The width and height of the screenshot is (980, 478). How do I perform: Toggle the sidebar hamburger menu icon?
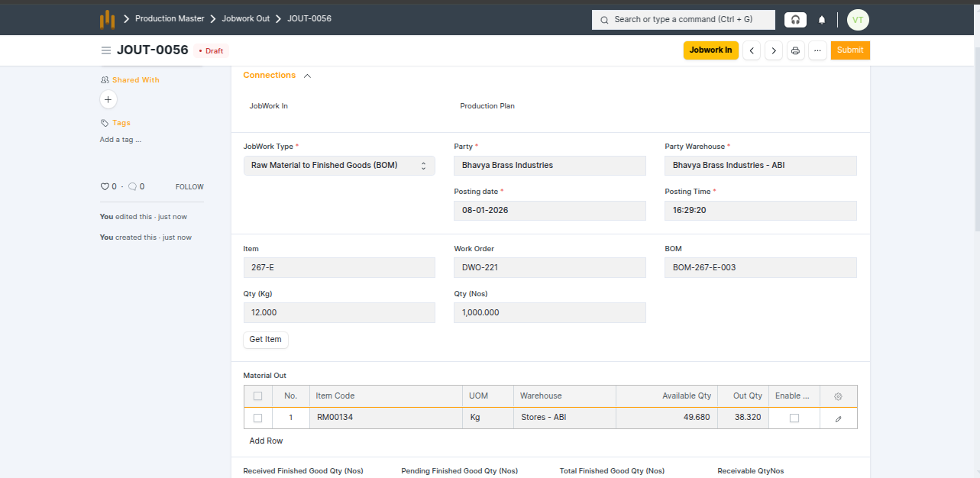(x=106, y=50)
